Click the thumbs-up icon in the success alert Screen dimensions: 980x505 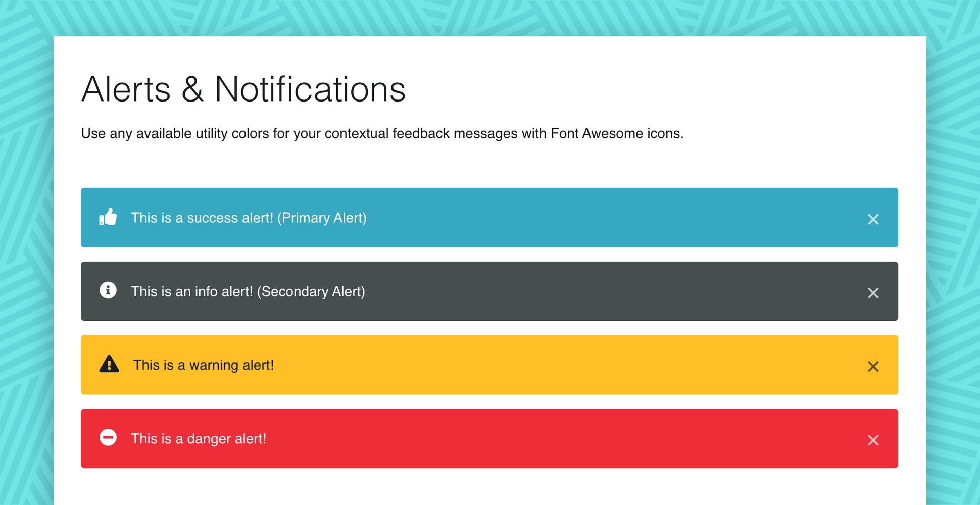[108, 217]
